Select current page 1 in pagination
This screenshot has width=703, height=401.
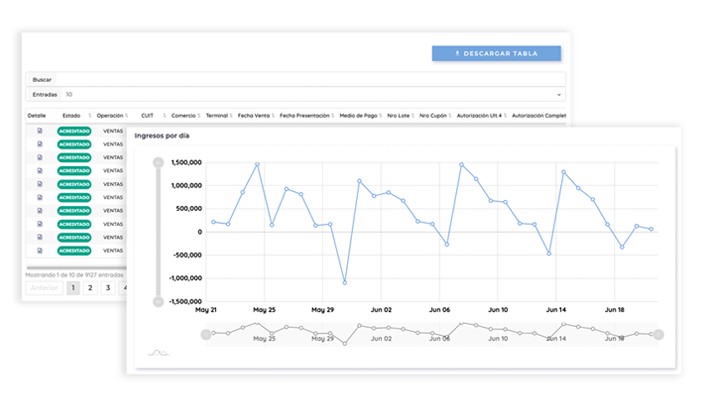[72, 288]
